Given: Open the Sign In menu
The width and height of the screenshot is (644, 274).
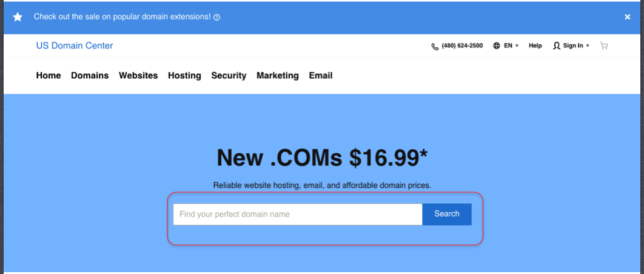Looking at the screenshot, I should pyautogui.click(x=573, y=45).
